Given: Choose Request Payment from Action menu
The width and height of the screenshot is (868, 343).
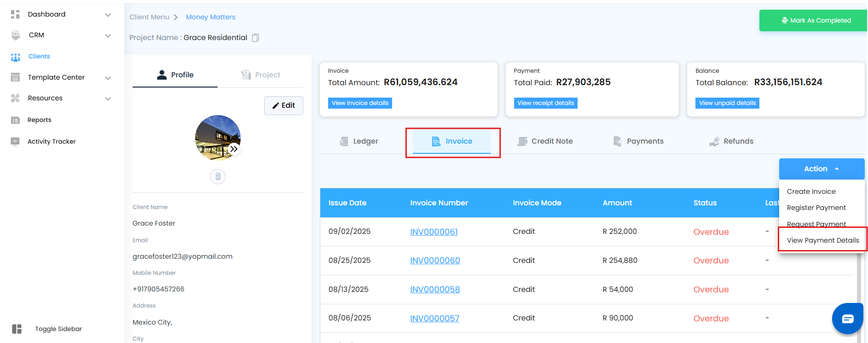Looking at the screenshot, I should click(816, 224).
